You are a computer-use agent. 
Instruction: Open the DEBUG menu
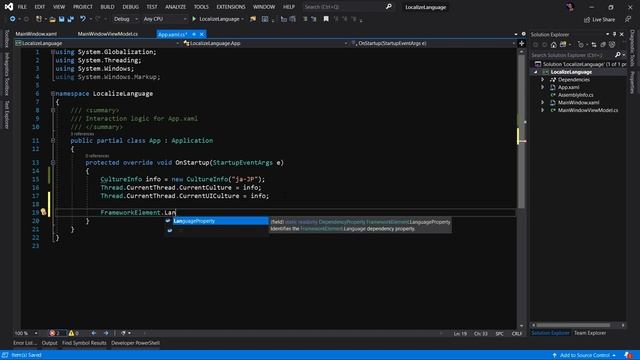click(131, 7)
